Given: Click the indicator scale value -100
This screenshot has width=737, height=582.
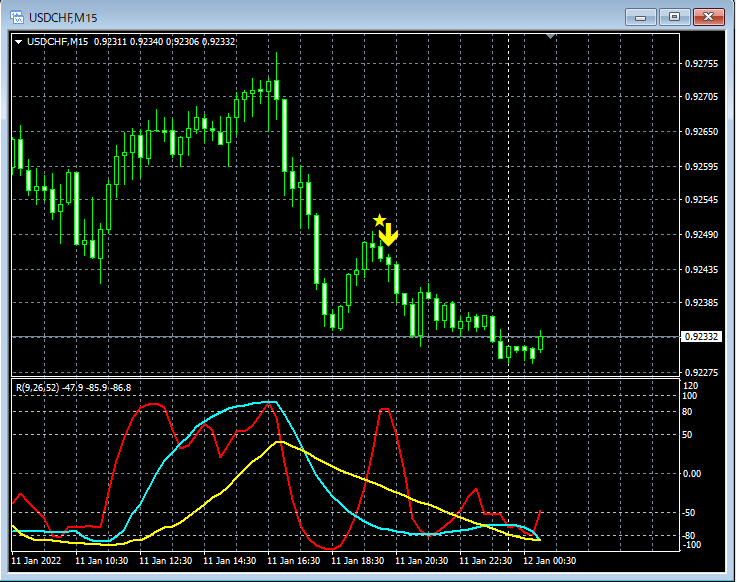Looking at the screenshot, I should [691, 545].
